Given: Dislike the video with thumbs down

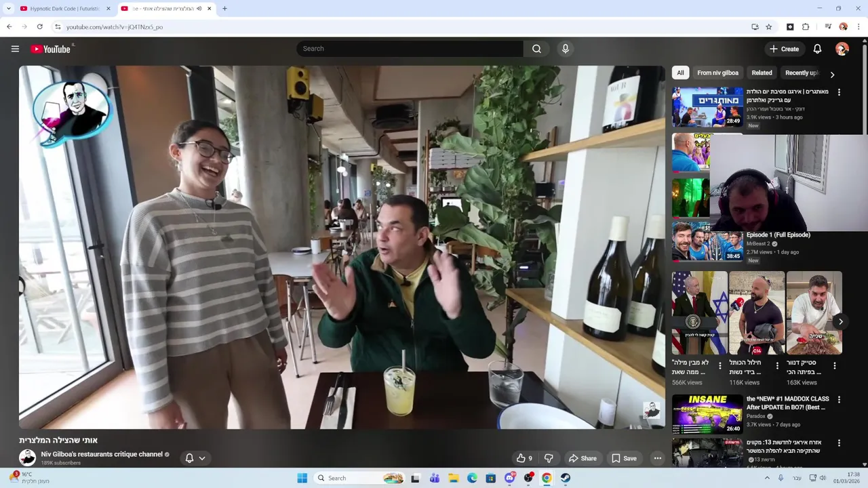Looking at the screenshot, I should coord(549,458).
